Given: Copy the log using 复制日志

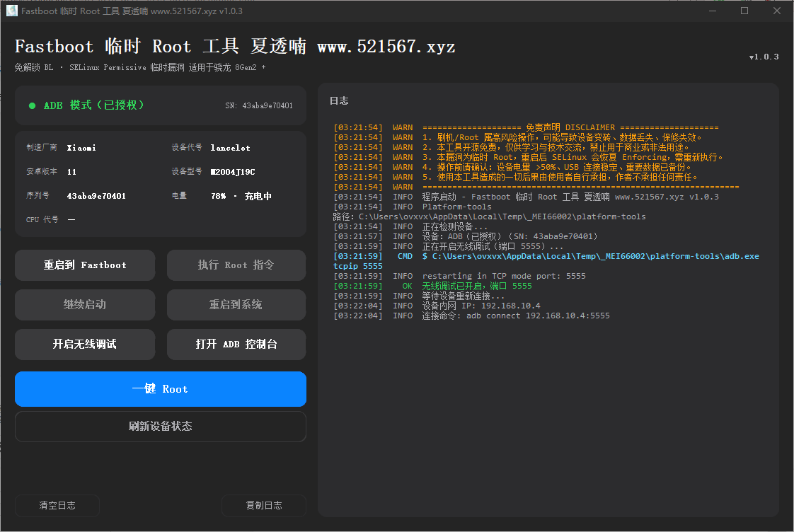Looking at the screenshot, I should [264, 505].
